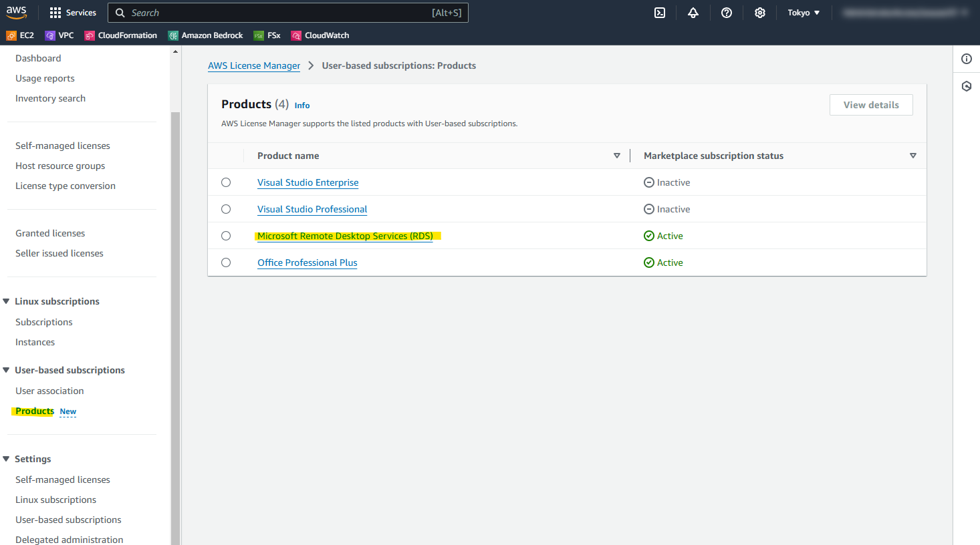Screen dimensions: 980x545
Task: Open License type conversion
Action: (x=66, y=186)
